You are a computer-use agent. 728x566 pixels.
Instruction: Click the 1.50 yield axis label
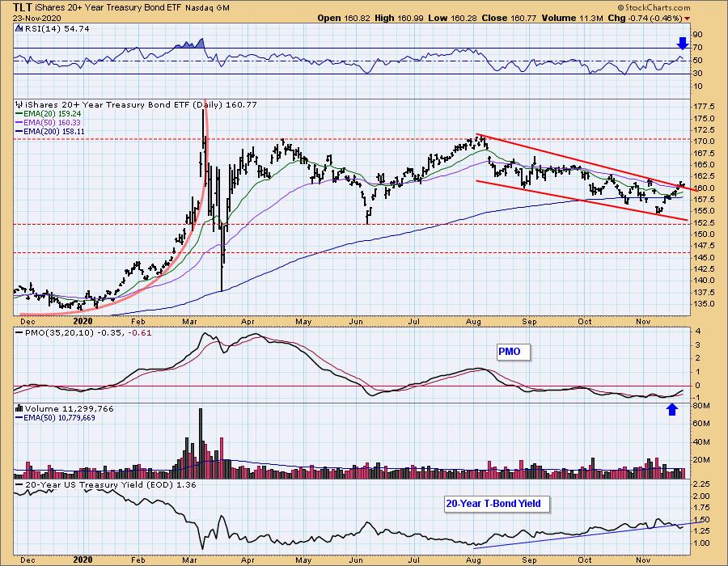[x=701, y=520]
